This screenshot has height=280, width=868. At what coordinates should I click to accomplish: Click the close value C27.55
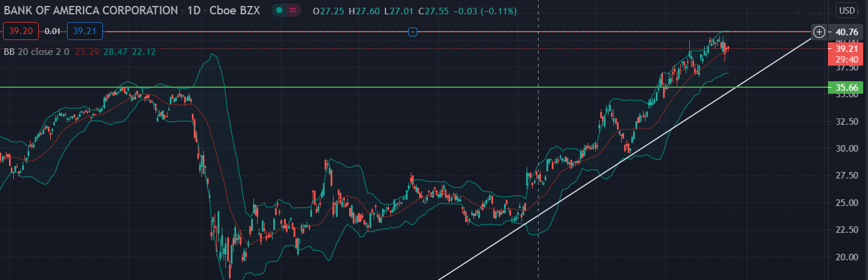click(x=433, y=11)
